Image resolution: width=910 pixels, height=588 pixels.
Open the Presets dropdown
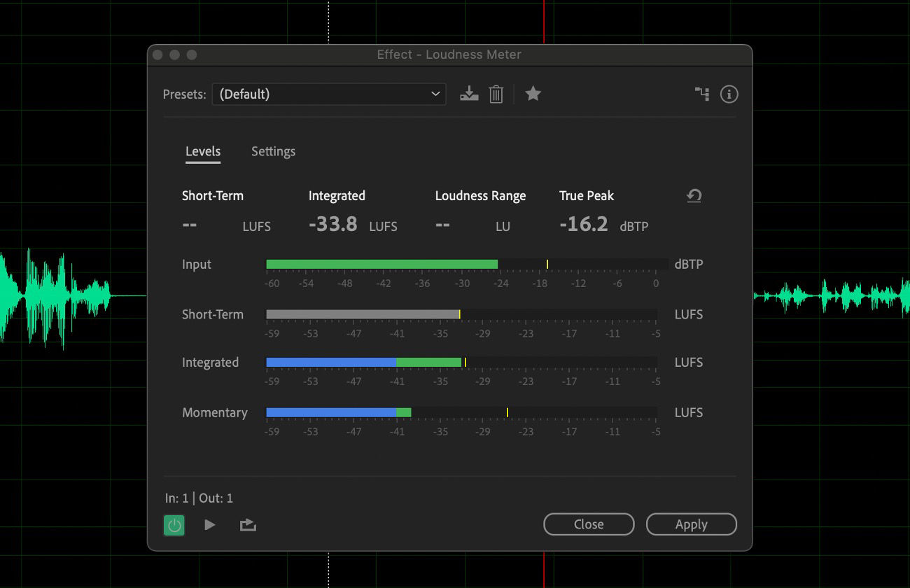435,93
